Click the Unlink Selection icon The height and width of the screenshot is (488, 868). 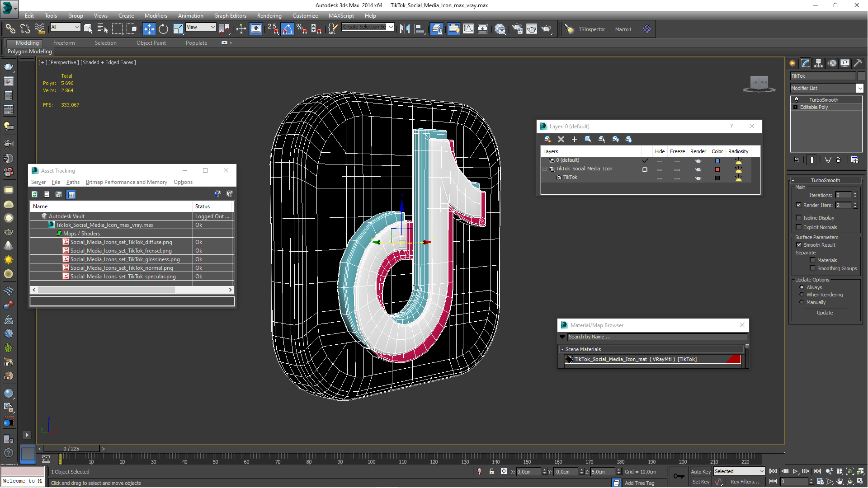click(x=25, y=29)
